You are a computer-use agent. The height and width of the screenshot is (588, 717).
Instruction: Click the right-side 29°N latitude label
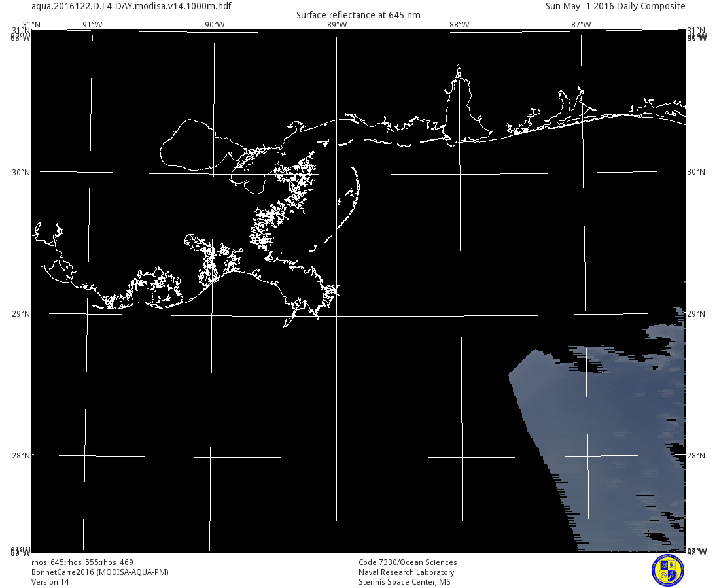pyautogui.click(x=696, y=313)
